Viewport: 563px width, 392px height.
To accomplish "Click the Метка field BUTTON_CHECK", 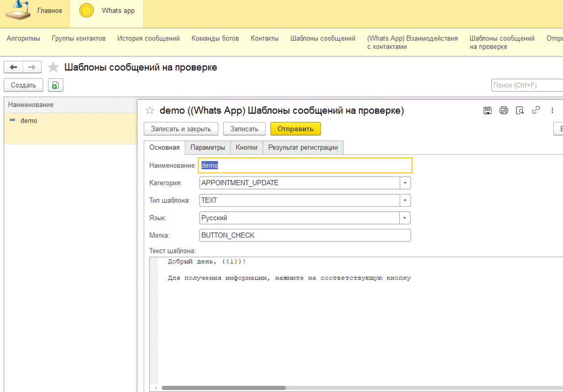I will click(305, 235).
